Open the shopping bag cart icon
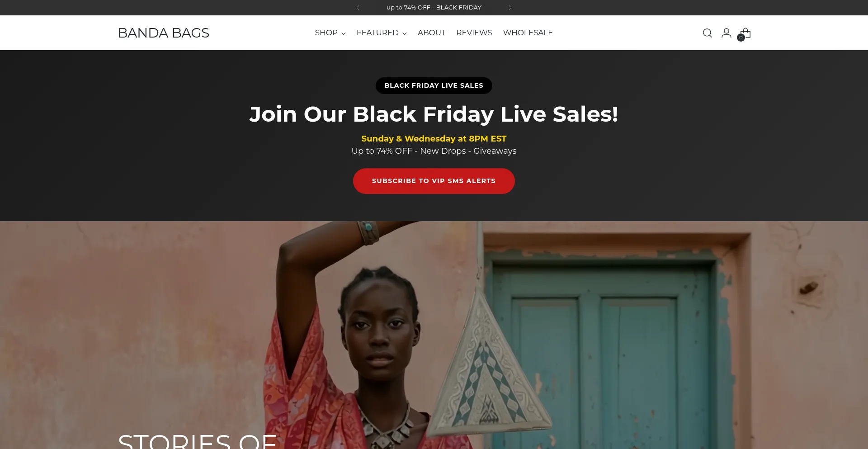The height and width of the screenshot is (449, 868). [745, 33]
